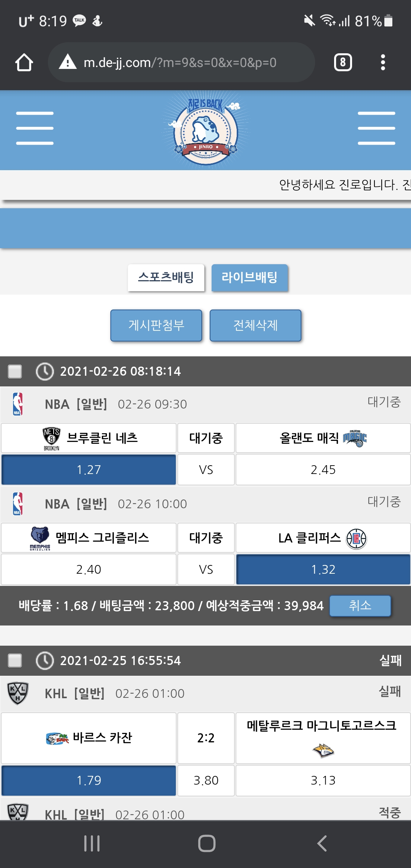Check the 2021-02-25 16:55:54 bet checkbox
This screenshot has width=411, height=868.
(15, 661)
